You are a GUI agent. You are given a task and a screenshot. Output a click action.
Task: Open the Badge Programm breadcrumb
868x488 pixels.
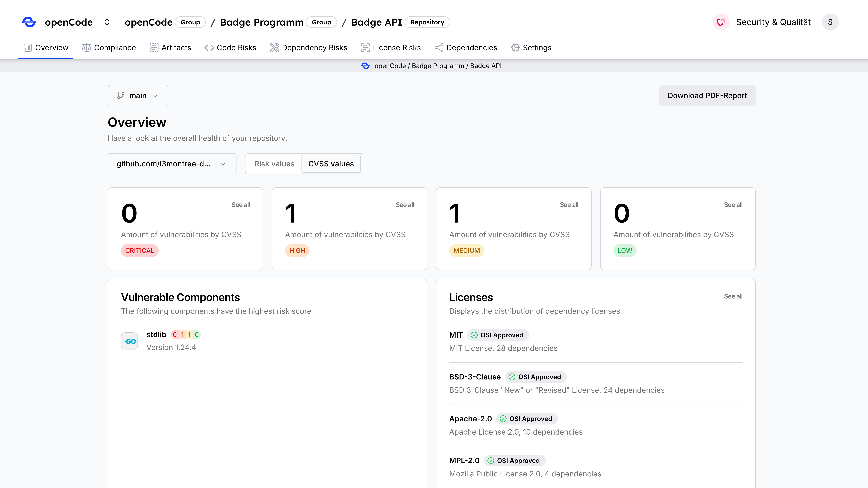pyautogui.click(x=262, y=22)
